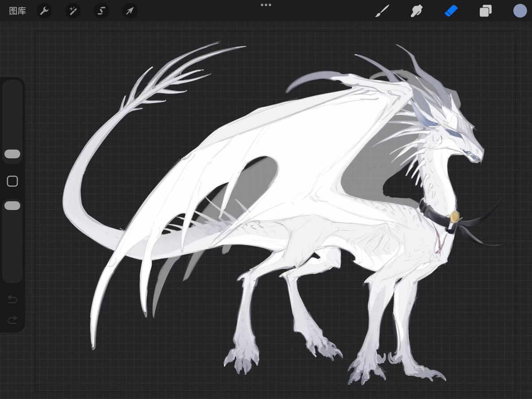
Task: Select the Selection tool
Action: point(101,11)
